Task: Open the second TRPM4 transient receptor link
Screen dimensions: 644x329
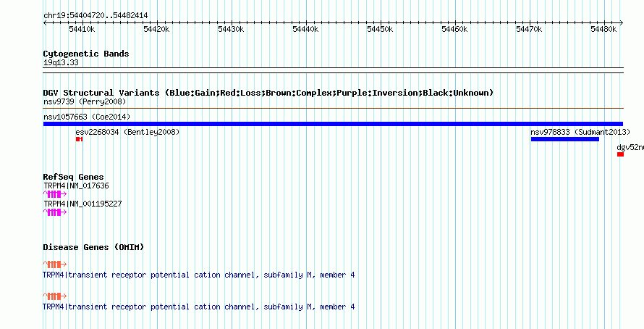Action: pos(199,307)
